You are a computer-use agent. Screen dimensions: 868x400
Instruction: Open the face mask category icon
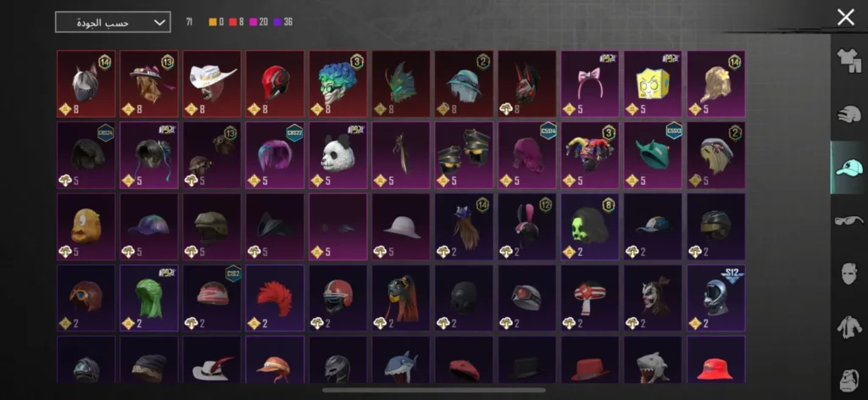click(x=849, y=274)
